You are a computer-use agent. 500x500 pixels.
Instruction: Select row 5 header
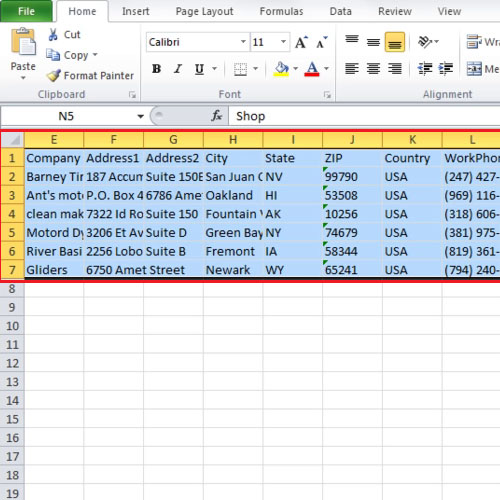pos(12,232)
